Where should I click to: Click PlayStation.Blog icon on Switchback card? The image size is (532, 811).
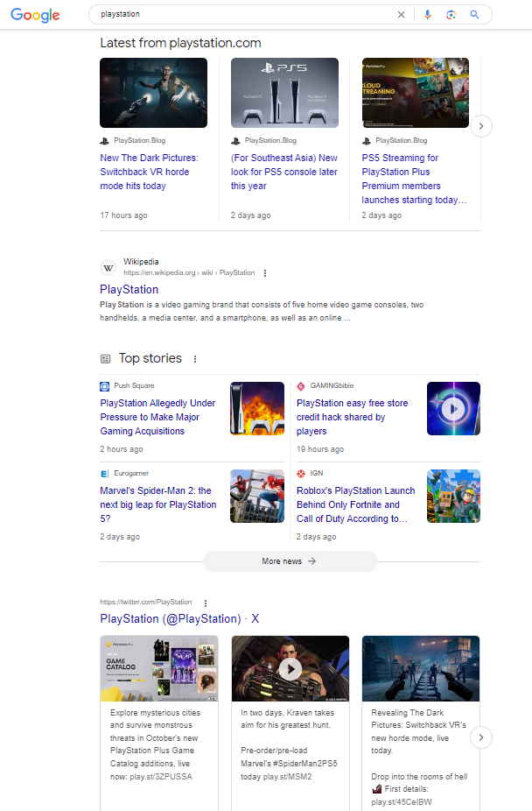click(x=104, y=141)
